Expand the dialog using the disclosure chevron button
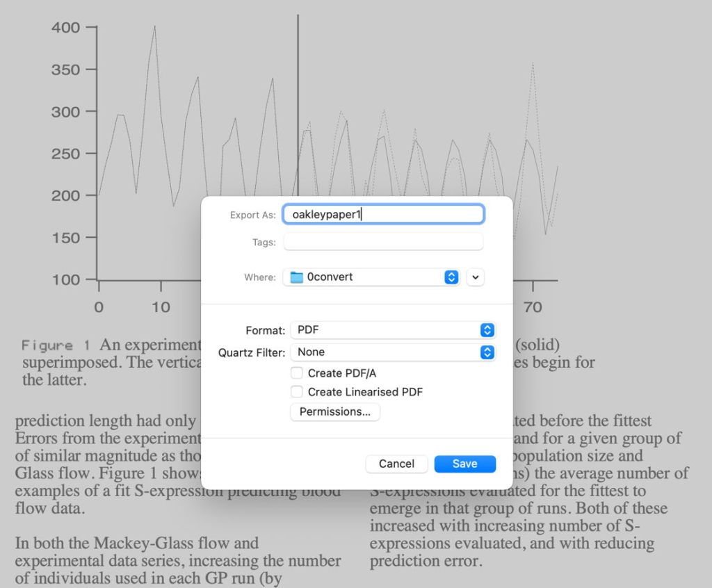 (476, 277)
